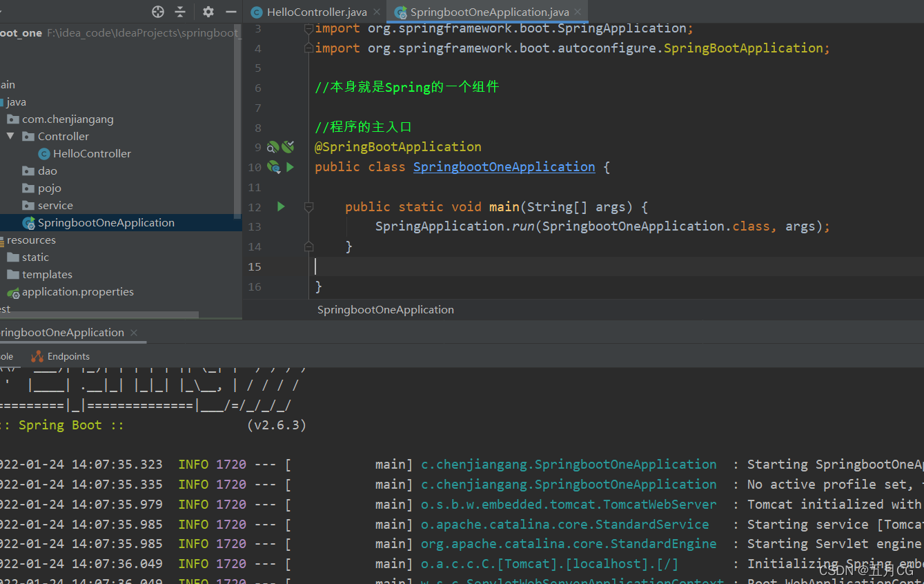Select the static folder
924x584 pixels.
coord(35,257)
